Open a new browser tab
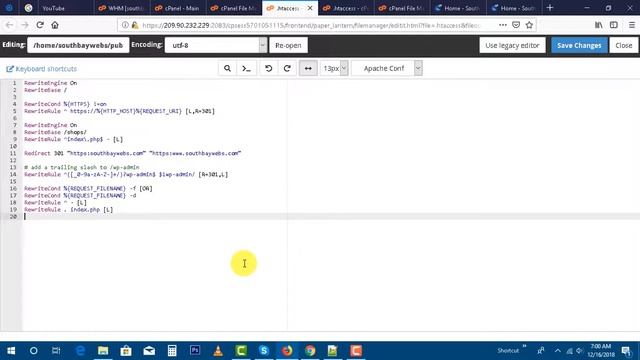The height and width of the screenshot is (360, 640). tap(550, 8)
